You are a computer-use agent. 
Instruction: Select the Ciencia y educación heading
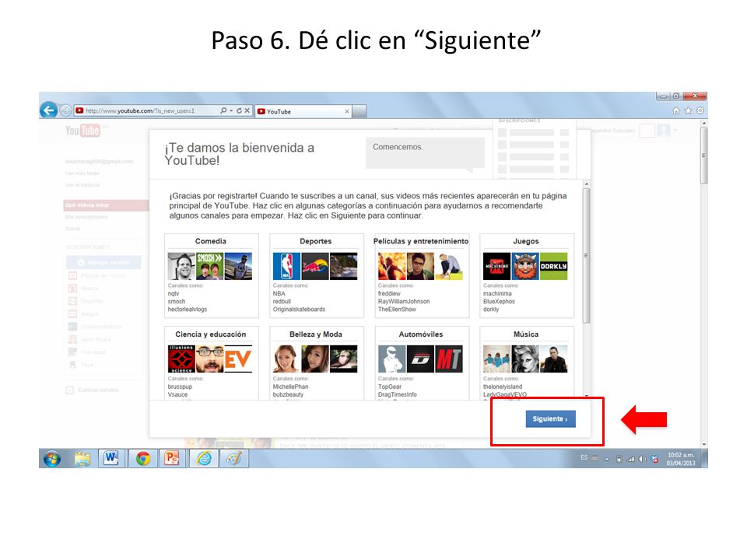tap(211, 334)
